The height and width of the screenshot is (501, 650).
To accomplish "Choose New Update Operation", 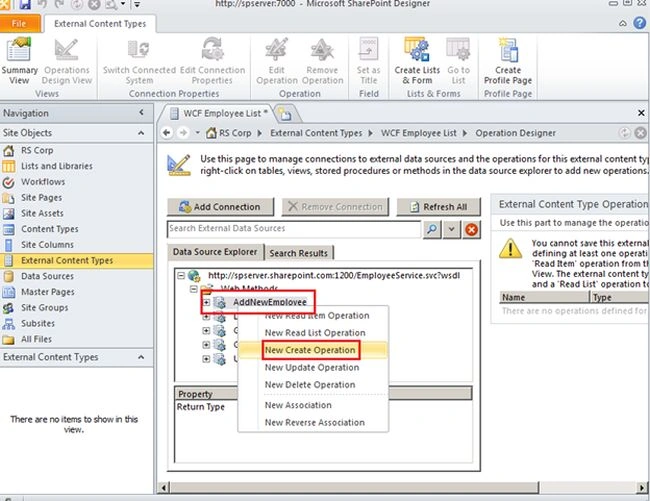I will pyautogui.click(x=312, y=368).
